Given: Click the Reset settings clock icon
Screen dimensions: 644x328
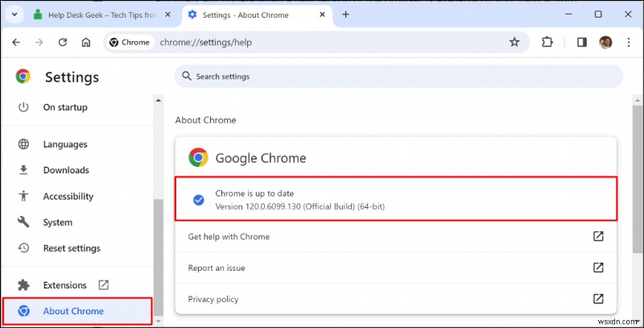Looking at the screenshot, I should tap(23, 248).
